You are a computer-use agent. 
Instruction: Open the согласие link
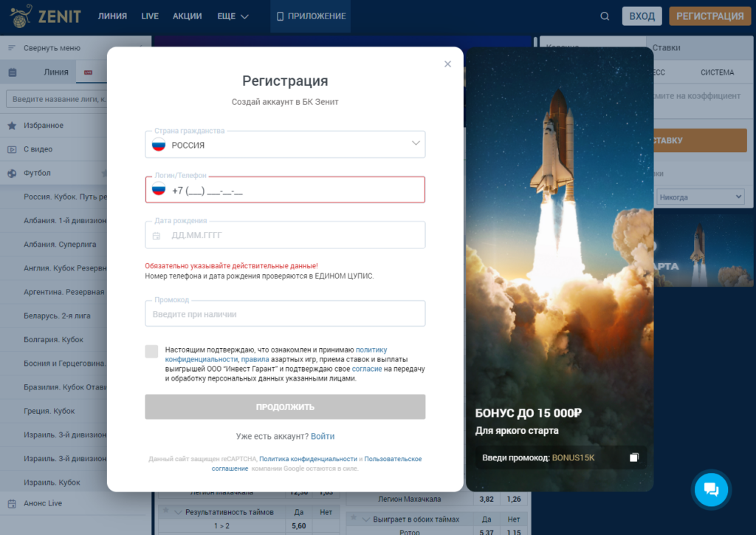[367, 369]
